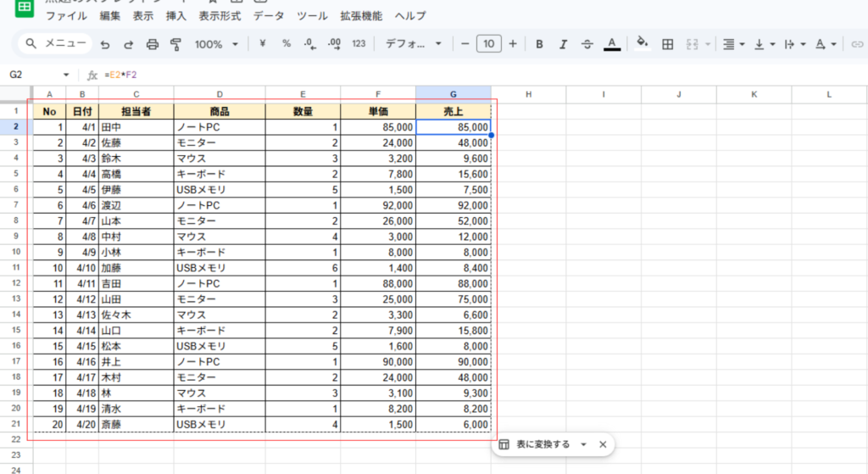
Task: Click the font size input field
Action: pos(489,44)
